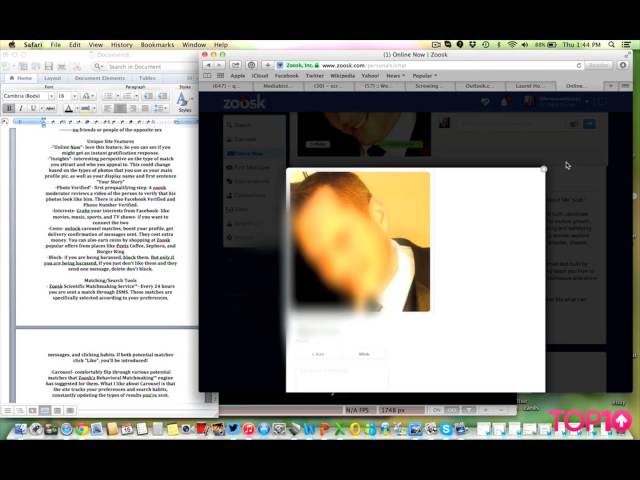Switch to the Layout ribbon tab
The width and height of the screenshot is (640, 480).
tap(52, 78)
